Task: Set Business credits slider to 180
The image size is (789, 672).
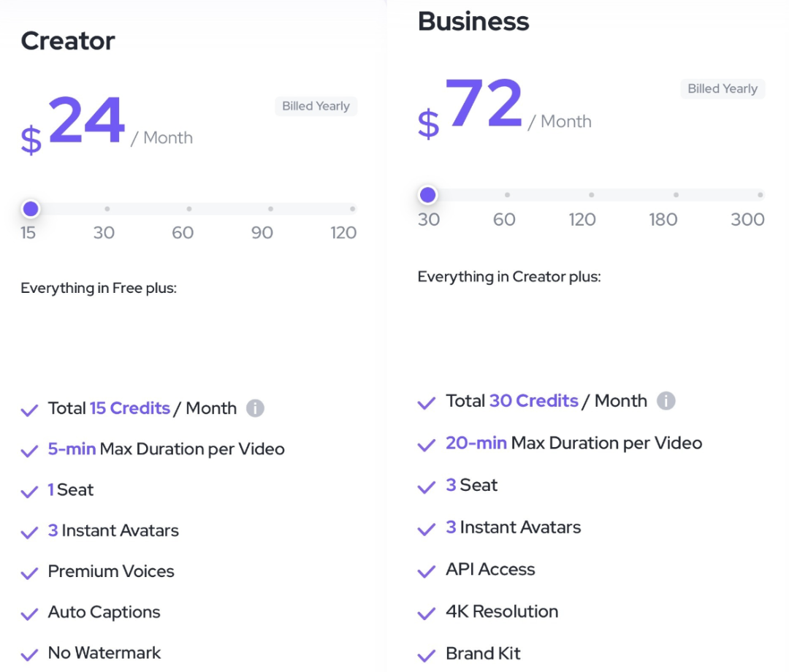Action: [676, 194]
